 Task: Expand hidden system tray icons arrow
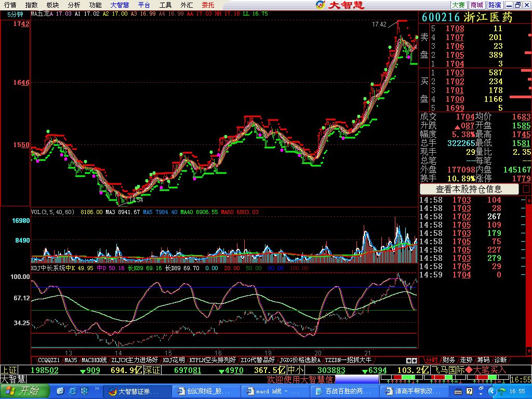pos(493,392)
